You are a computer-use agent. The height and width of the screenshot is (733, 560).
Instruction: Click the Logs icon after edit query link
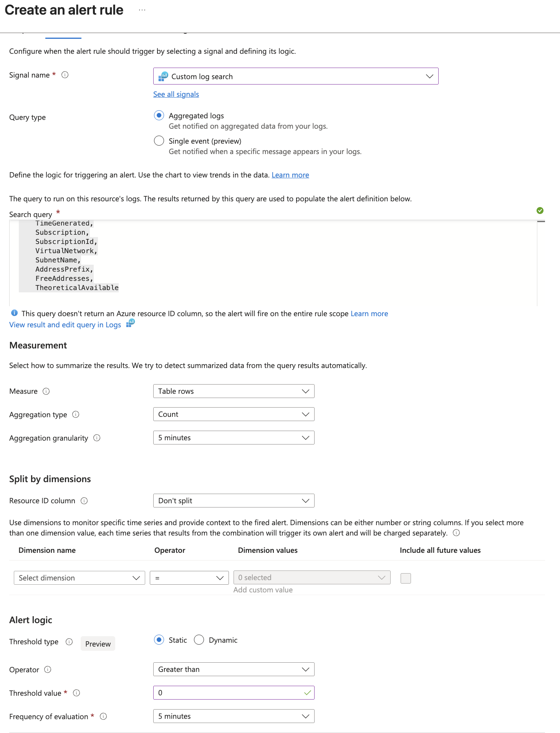click(x=130, y=324)
